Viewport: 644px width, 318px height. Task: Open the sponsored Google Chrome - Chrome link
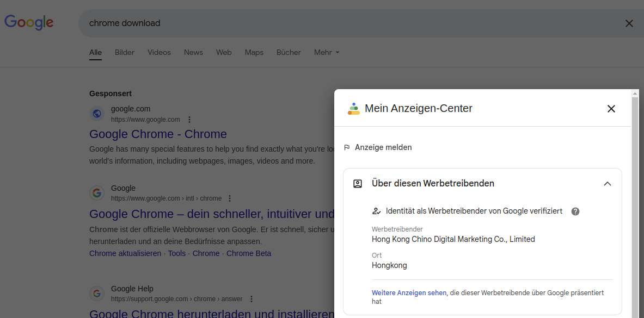158,134
